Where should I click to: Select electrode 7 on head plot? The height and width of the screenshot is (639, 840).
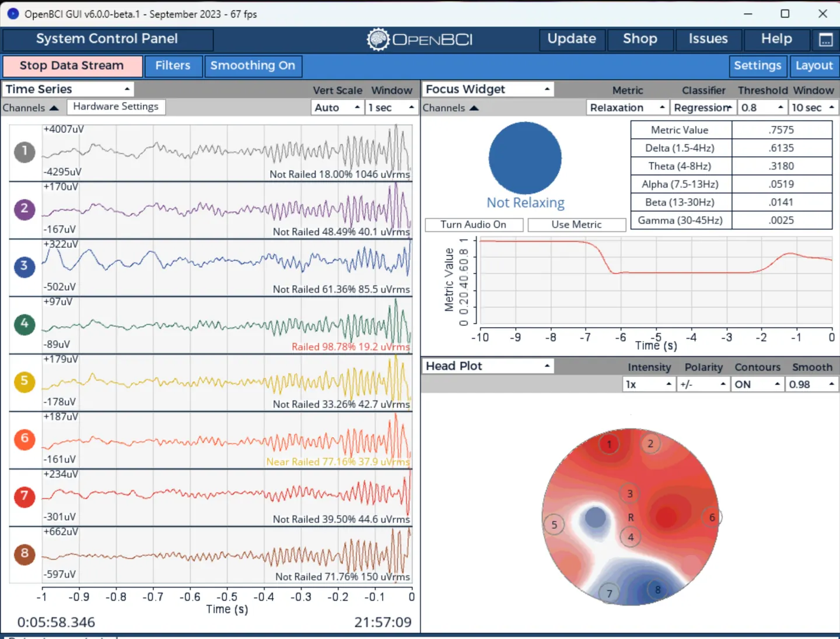tap(609, 594)
